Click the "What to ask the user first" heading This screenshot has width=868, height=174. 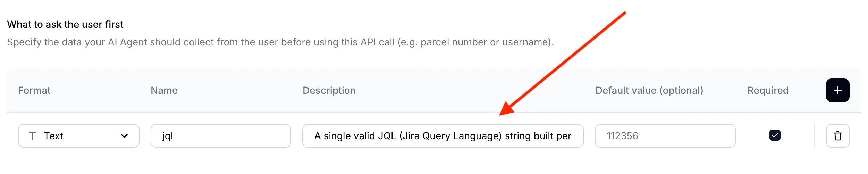65,24
